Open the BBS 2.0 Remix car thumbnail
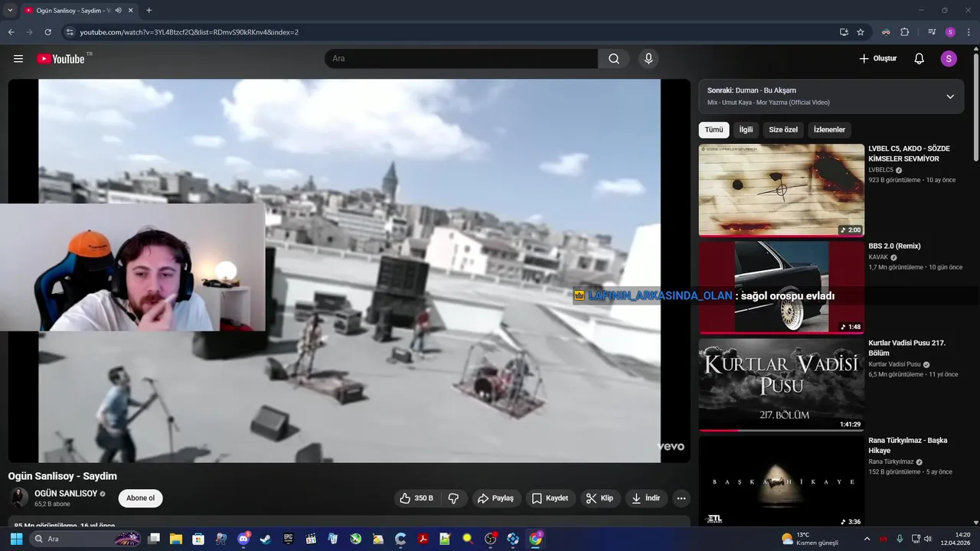Viewport: 980px width, 551px height. [781, 288]
